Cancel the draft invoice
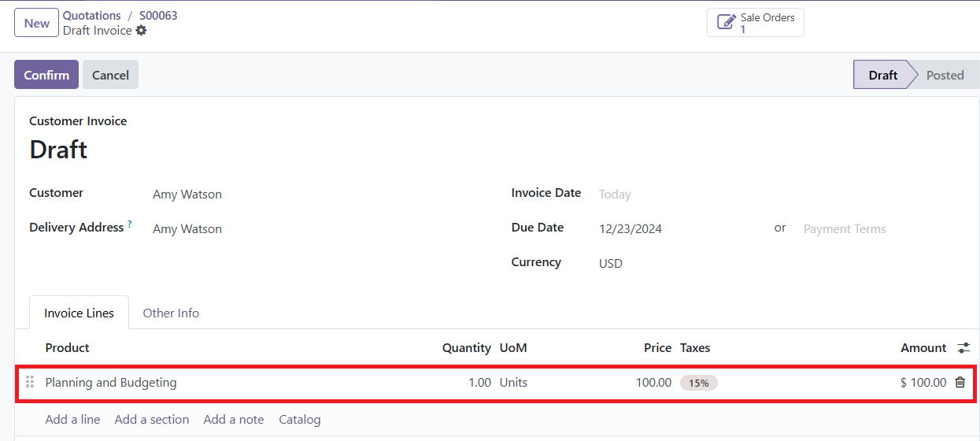The height and width of the screenshot is (441, 980). click(110, 75)
